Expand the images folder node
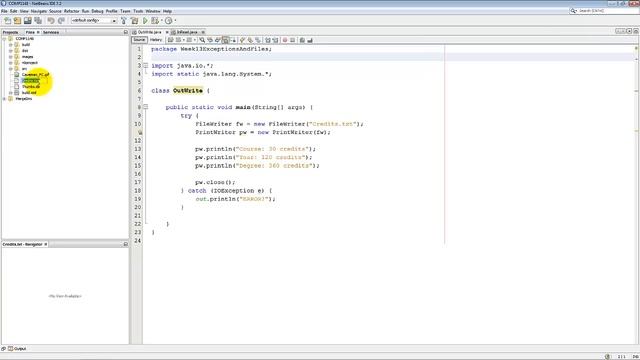Image resolution: width=640 pixels, height=360 pixels. pos(11,57)
